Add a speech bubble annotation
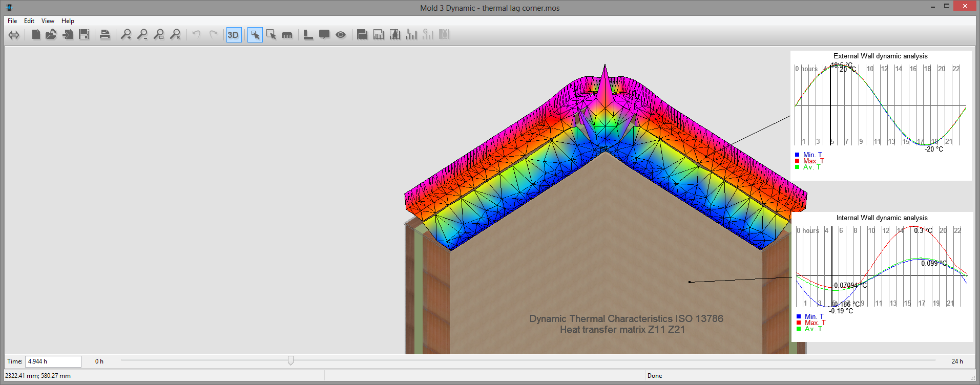 click(324, 35)
